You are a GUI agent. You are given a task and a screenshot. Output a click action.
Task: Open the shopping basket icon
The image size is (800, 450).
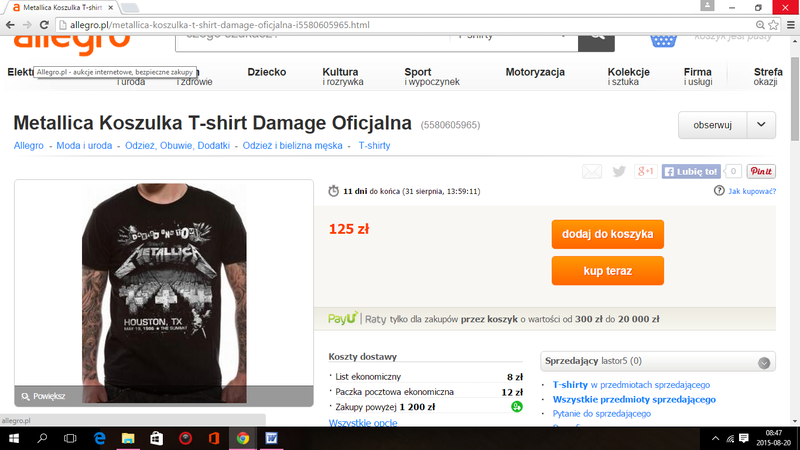663,40
